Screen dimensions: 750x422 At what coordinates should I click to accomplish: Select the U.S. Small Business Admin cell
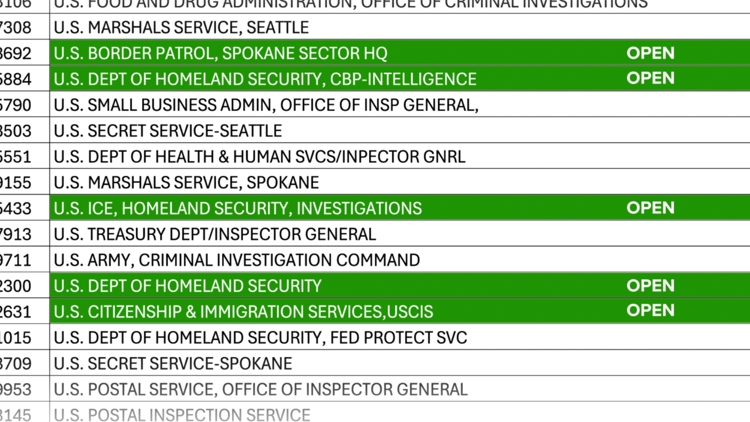(x=266, y=105)
